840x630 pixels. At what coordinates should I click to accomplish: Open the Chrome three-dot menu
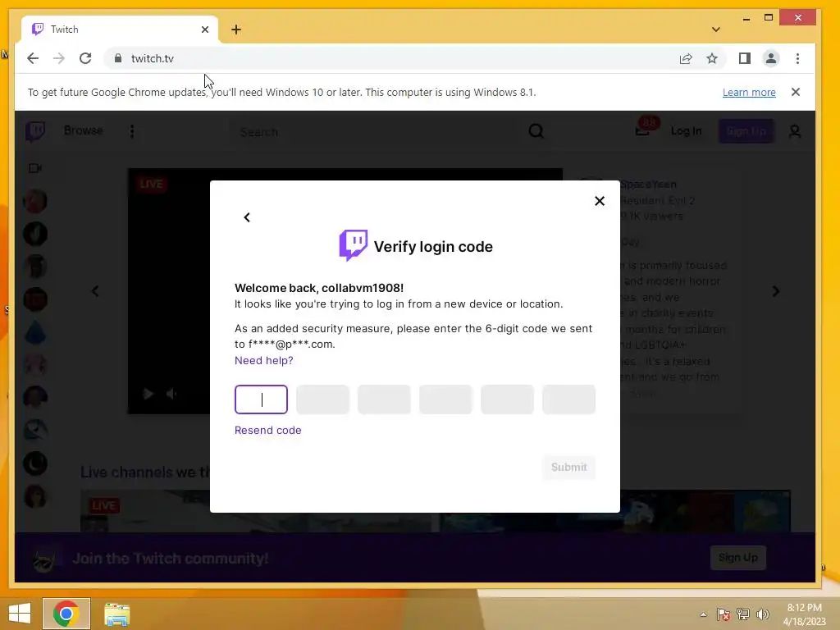tap(797, 58)
